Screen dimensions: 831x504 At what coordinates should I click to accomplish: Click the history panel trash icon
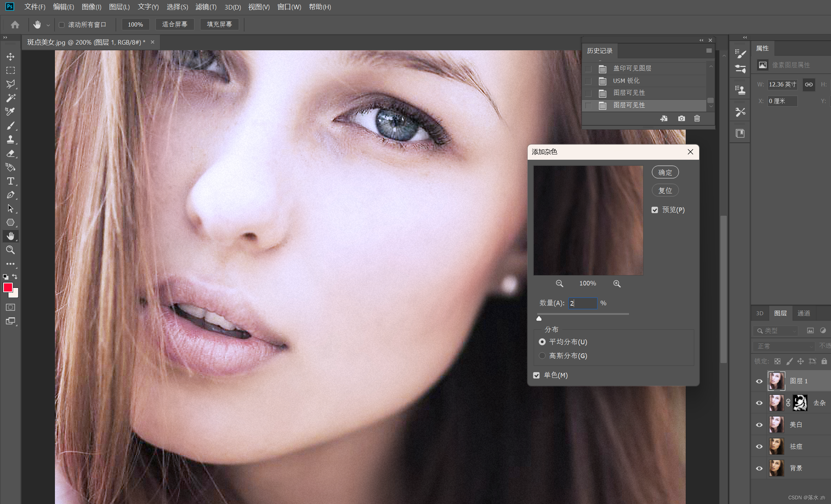coord(697,118)
